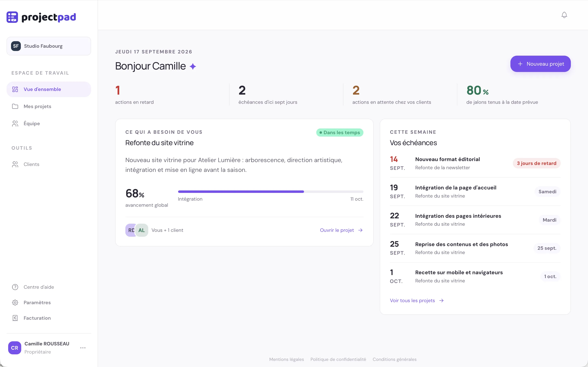Image resolution: width=588 pixels, height=367 pixels.
Task: Expand the Studio Faubourg workspace switcher
Action: tap(49, 46)
